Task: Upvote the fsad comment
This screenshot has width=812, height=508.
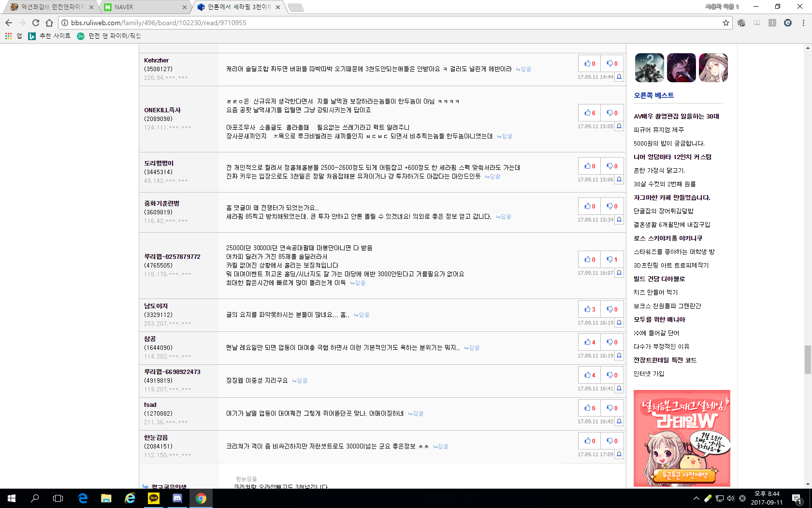Action: pos(589,408)
